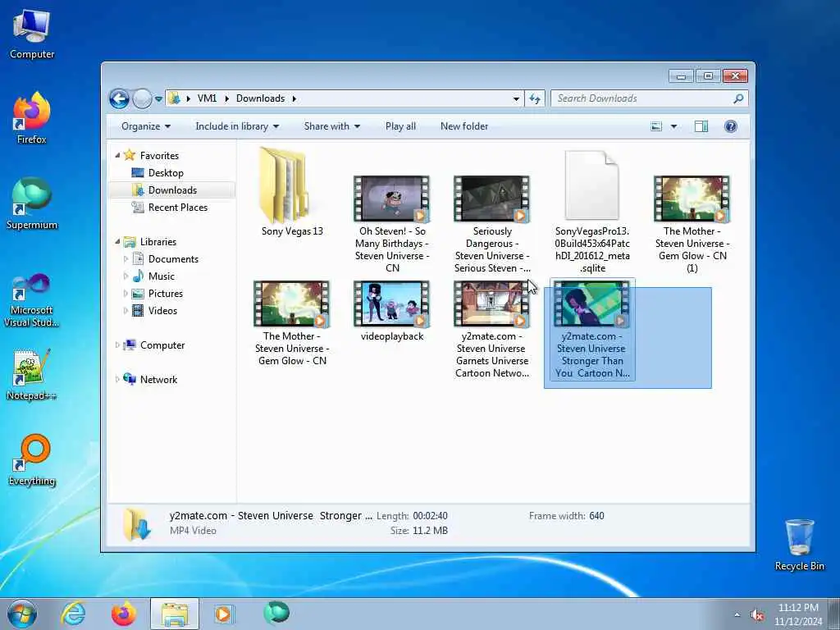Click the muted volume tray icon
The image size is (840, 630).
pyautogui.click(x=757, y=615)
